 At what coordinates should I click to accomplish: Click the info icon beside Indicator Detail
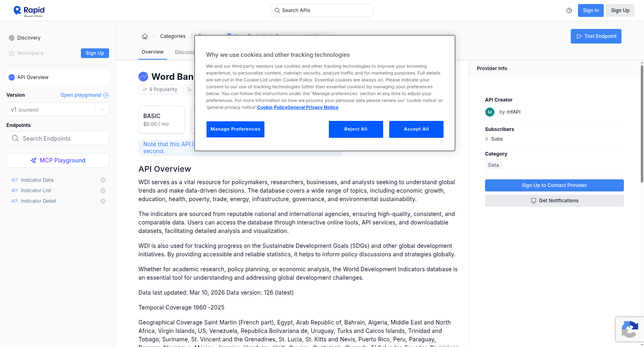pyautogui.click(x=103, y=201)
